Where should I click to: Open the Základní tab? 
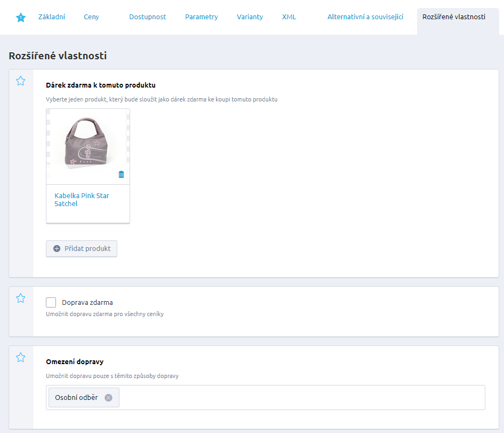(x=52, y=17)
